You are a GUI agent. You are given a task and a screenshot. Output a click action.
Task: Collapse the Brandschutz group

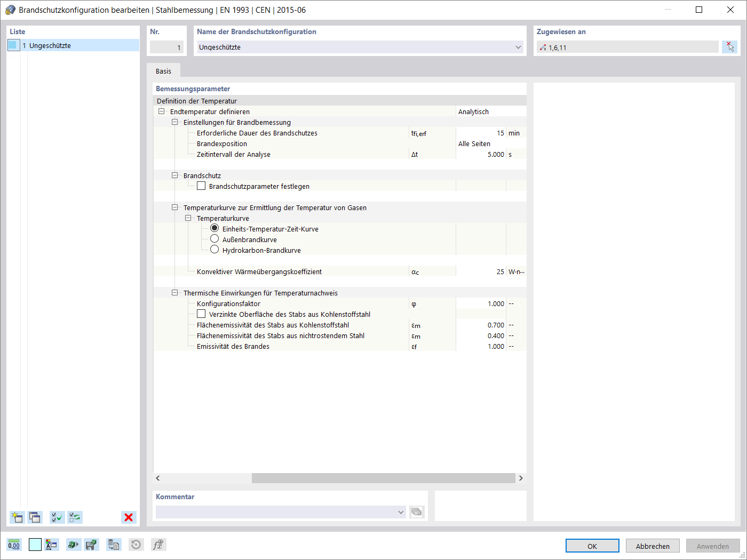click(174, 175)
